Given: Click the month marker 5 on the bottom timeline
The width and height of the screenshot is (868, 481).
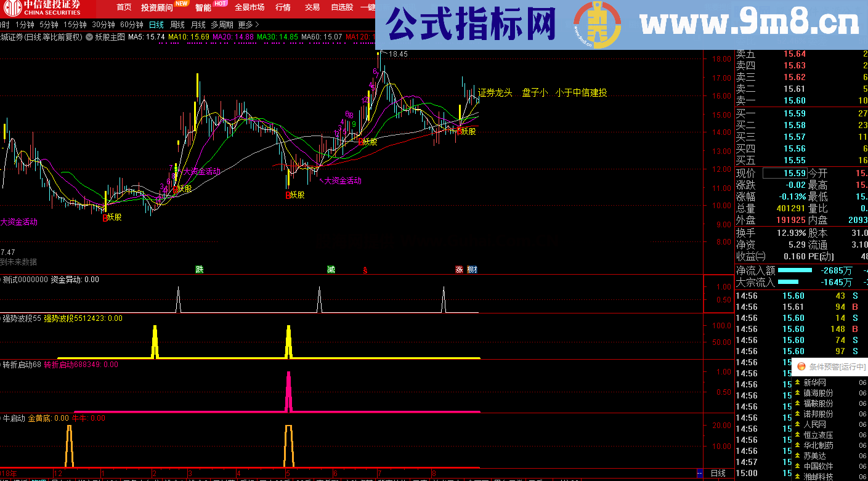Looking at the screenshot, I should coord(286,472).
